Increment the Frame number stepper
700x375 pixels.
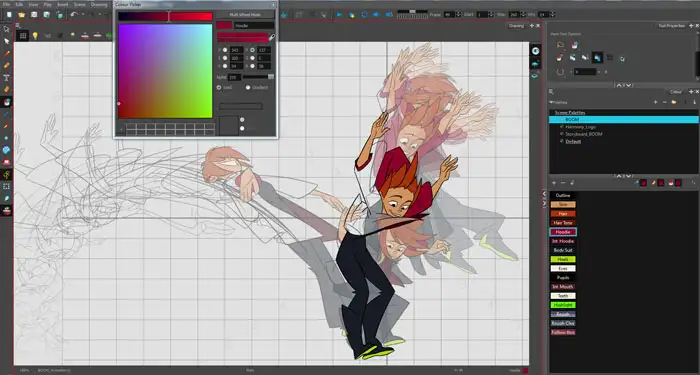[x=458, y=13]
